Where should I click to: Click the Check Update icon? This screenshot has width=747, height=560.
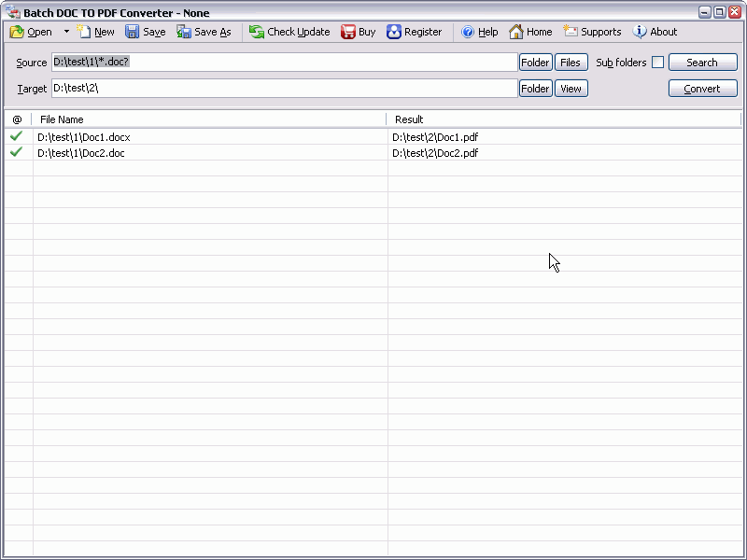pos(257,32)
